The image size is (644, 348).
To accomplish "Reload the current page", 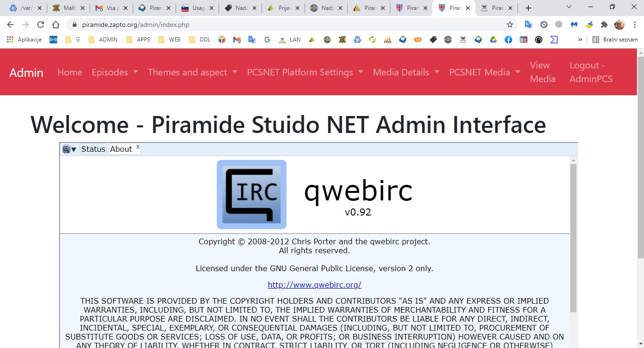I will [41, 25].
